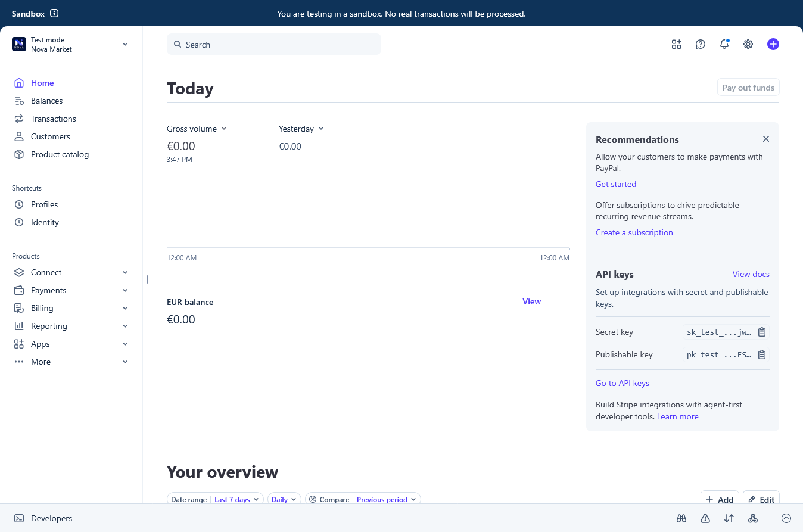This screenshot has width=803, height=532.
Task: Click the Nova Market account logo
Action: pyautogui.click(x=19, y=44)
